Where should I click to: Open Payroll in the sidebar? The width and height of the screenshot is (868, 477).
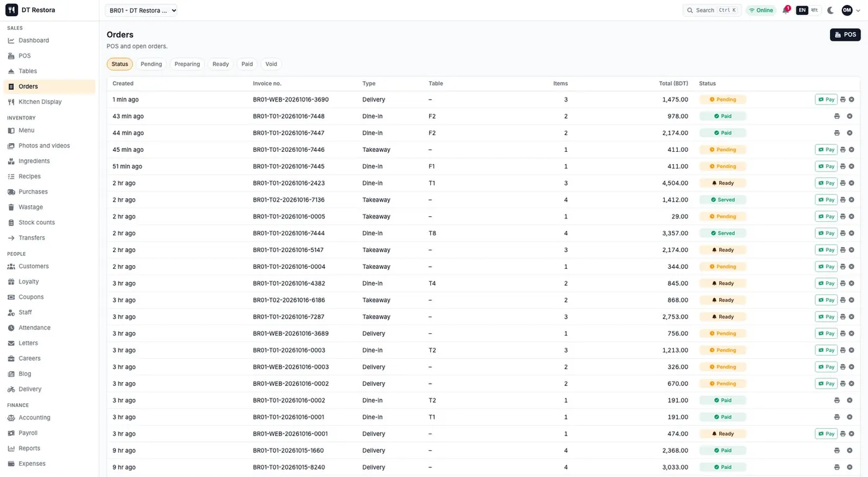[50, 433]
